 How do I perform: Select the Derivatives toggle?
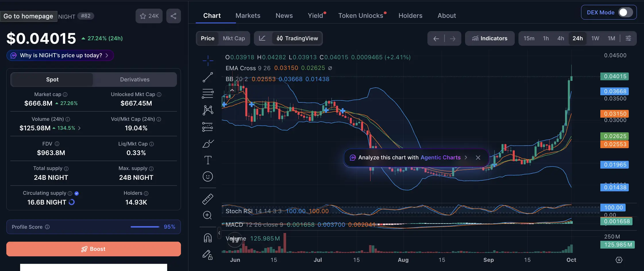pyautogui.click(x=135, y=79)
